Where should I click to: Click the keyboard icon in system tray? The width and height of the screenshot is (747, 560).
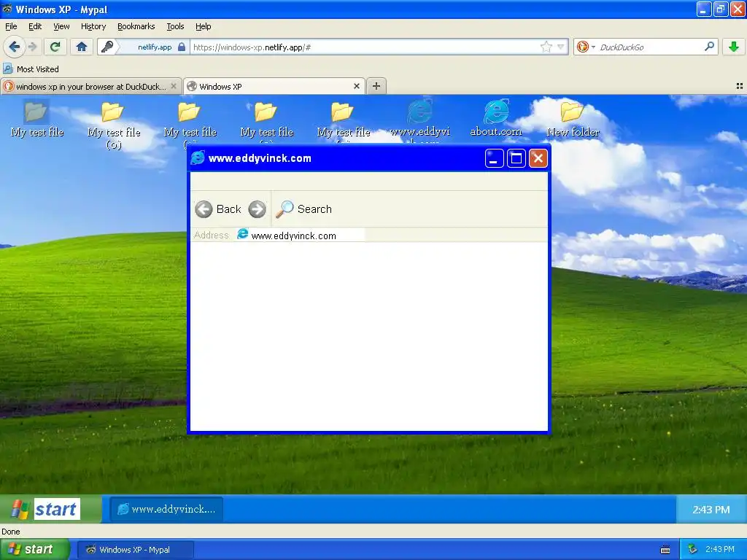pyautogui.click(x=665, y=550)
